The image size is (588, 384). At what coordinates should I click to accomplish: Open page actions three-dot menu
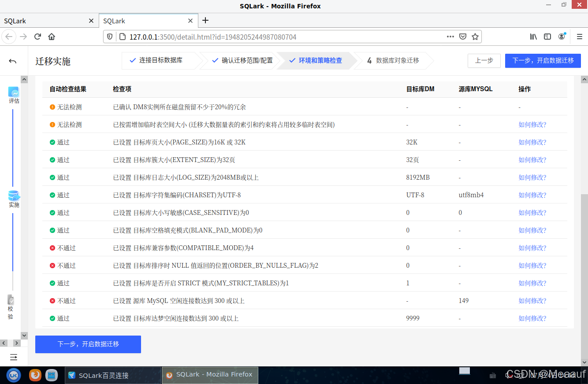click(x=450, y=37)
